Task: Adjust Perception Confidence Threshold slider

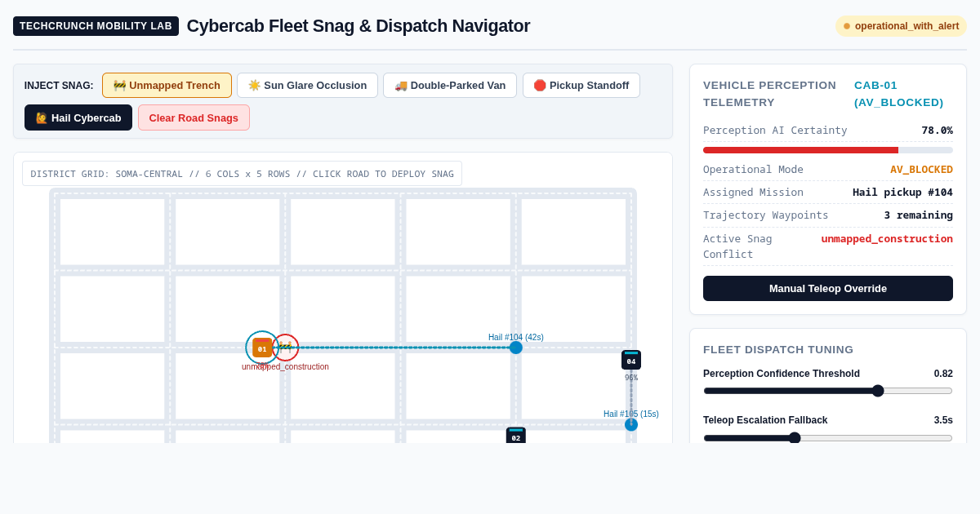Action: (828, 391)
